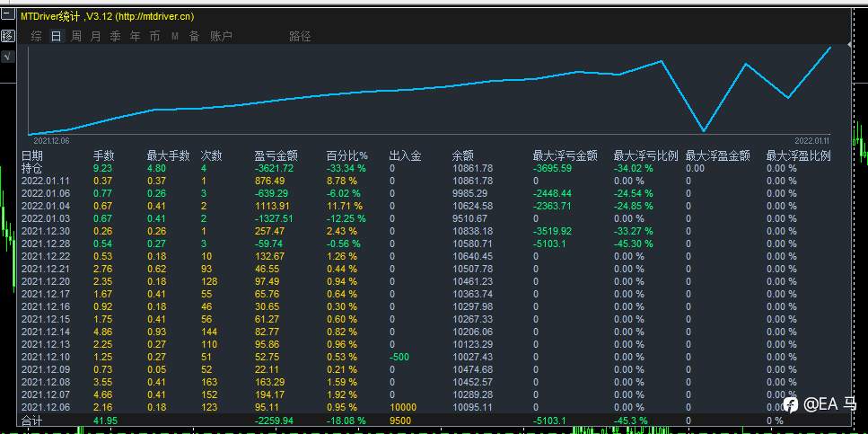Select the 2021.12.21 date row
Viewport: 868px width, 434px height.
pyautogui.click(x=44, y=269)
